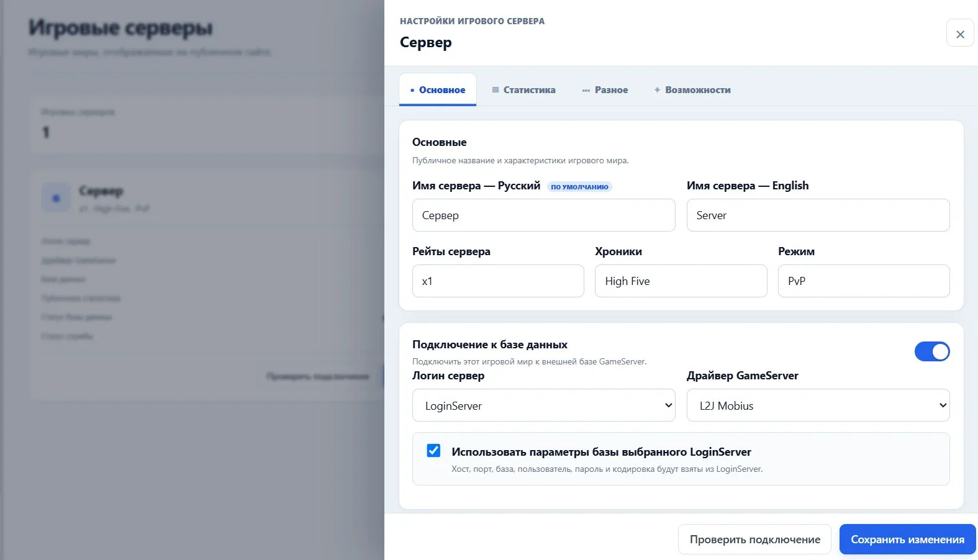Open the Драйвер GameServer dropdown

tap(818, 405)
